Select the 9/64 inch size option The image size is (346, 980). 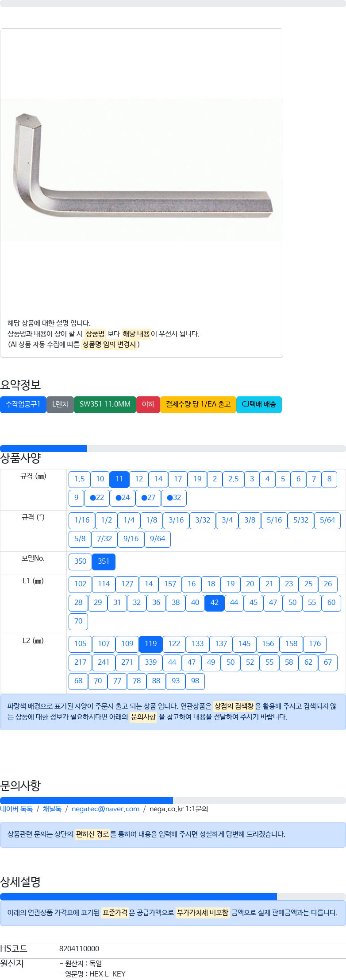click(x=158, y=539)
